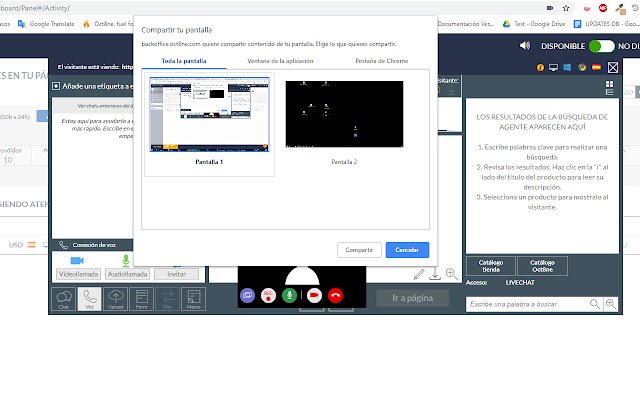This screenshot has height=400, width=640.
Task: Click the Xfer transfer arrows tool
Action: [x=167, y=299]
